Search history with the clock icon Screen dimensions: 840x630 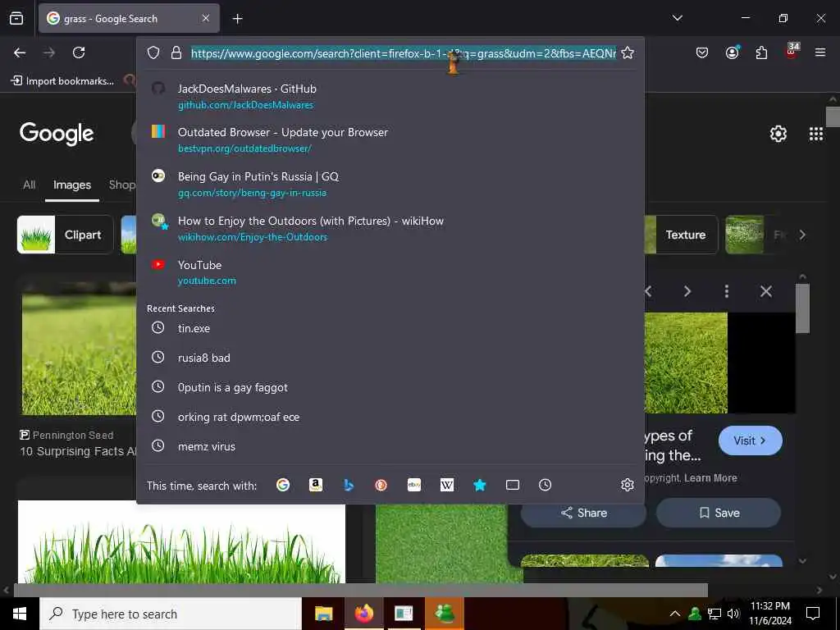click(545, 485)
